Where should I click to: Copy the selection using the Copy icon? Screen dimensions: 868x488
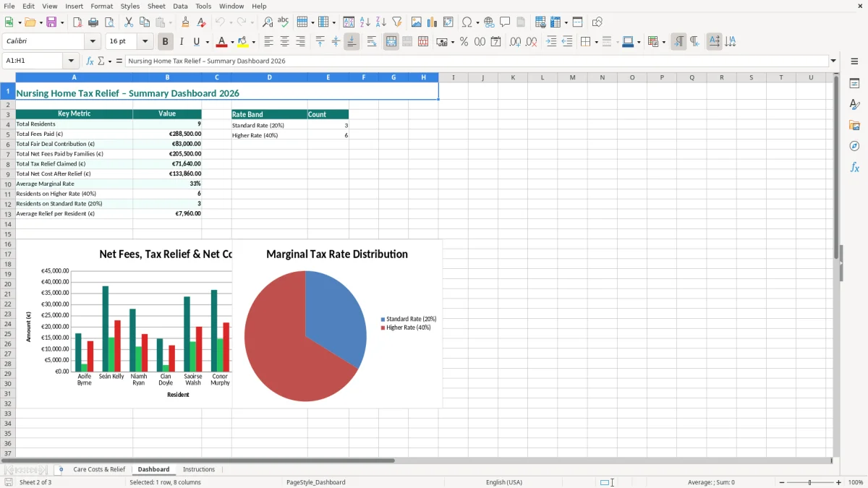point(145,22)
